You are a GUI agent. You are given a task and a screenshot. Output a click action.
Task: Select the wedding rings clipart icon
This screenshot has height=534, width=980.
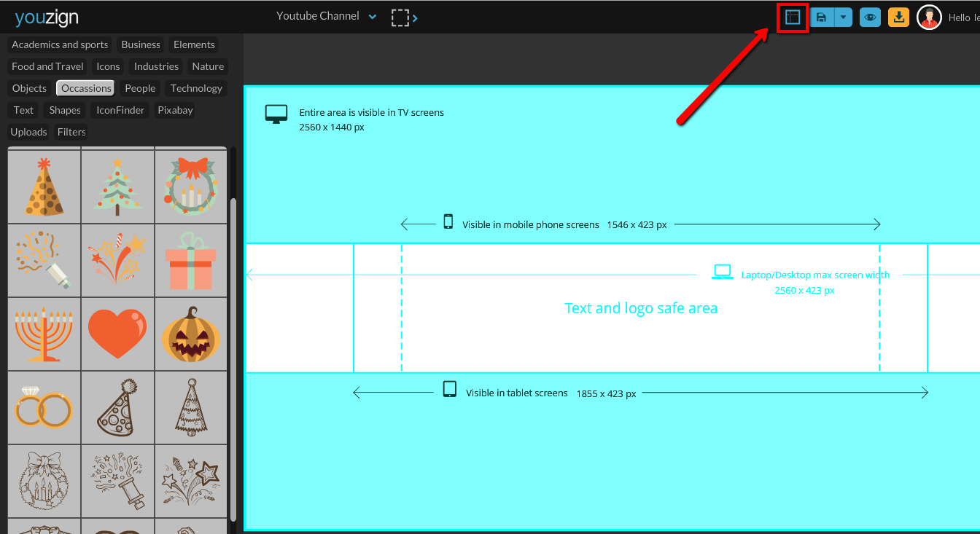(44, 406)
